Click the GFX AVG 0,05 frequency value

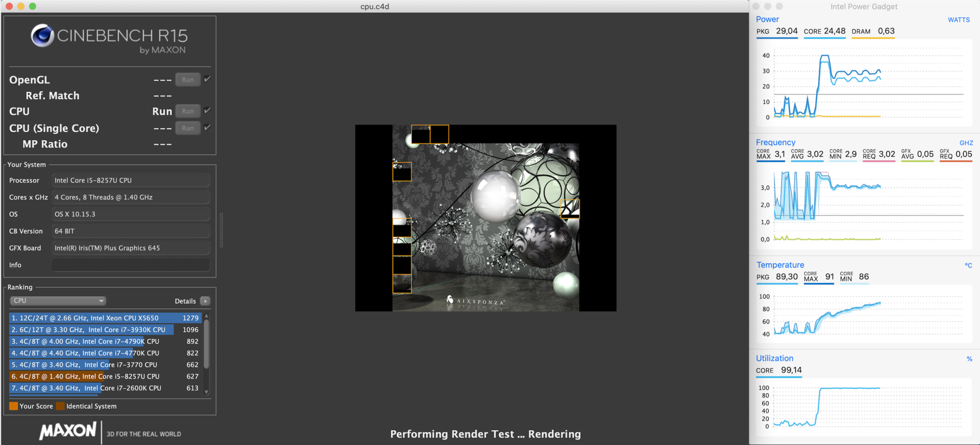[x=917, y=154]
